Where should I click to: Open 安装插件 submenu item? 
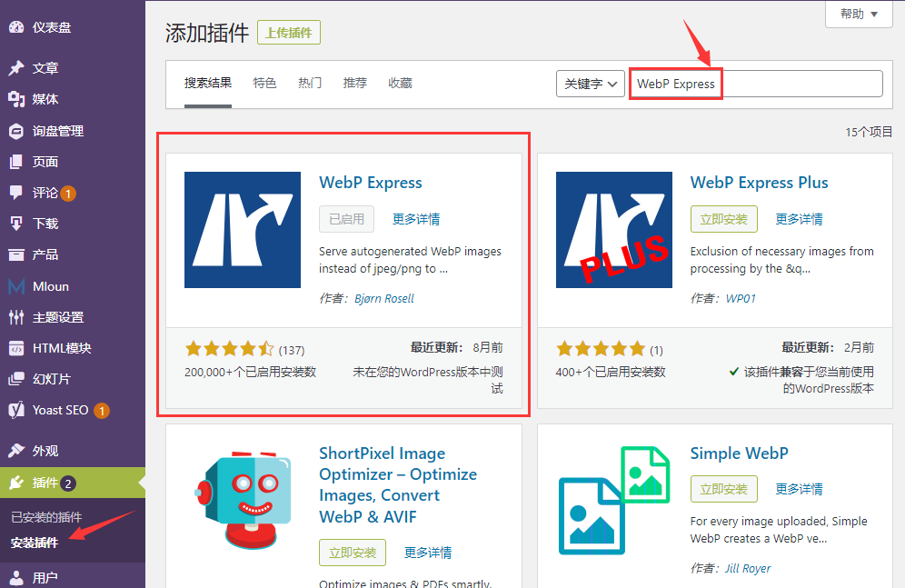coord(35,543)
